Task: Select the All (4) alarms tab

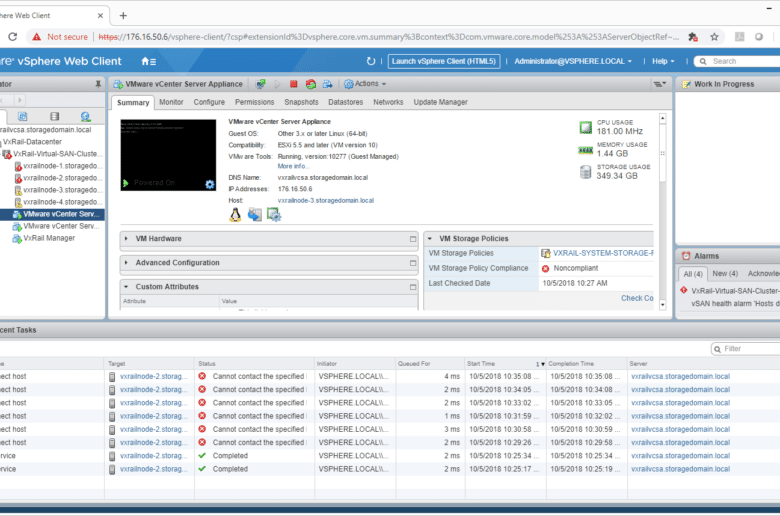Action: pos(692,274)
